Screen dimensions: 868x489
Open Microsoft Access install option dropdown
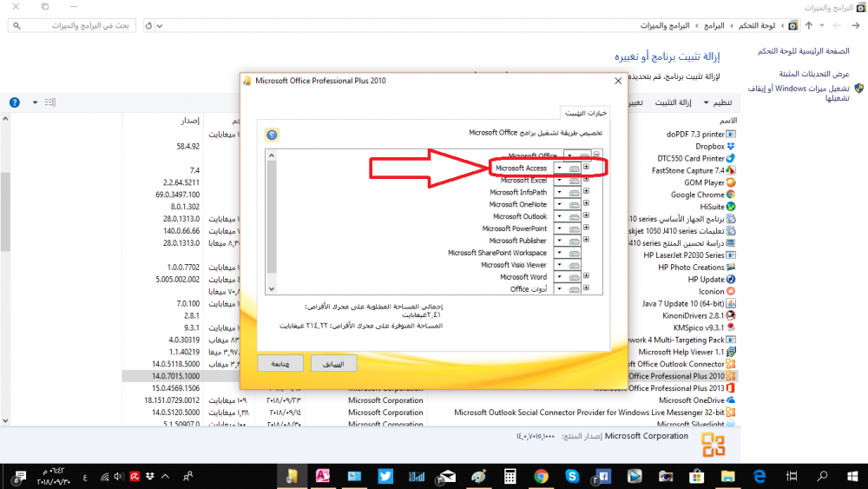coord(561,168)
